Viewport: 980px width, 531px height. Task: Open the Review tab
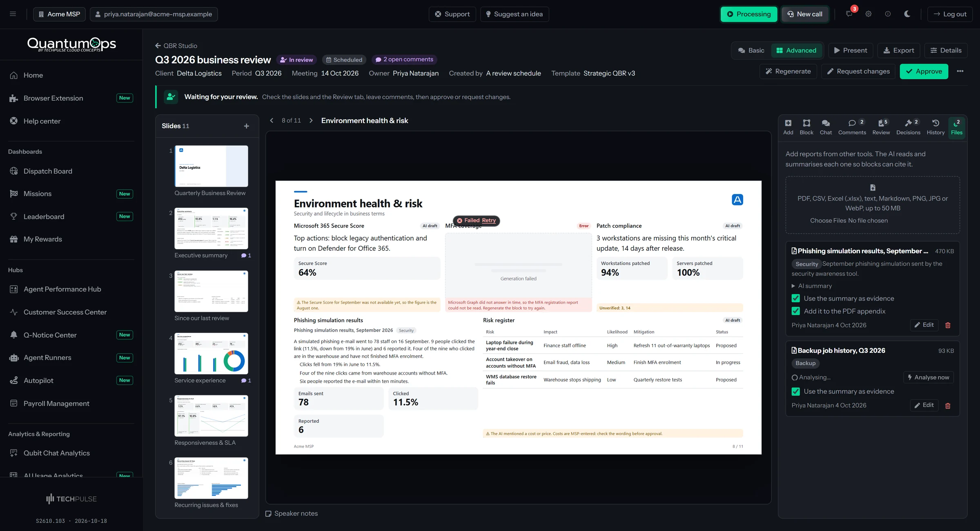[x=881, y=127]
